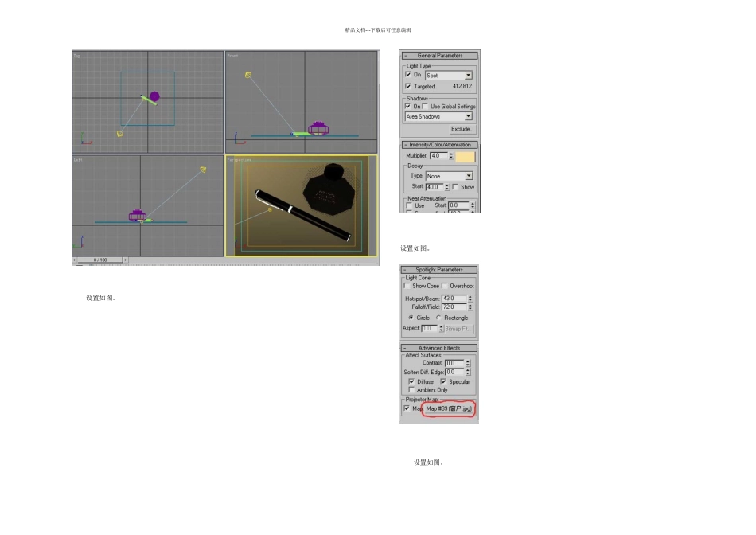
Task: Click the Multiplier value field
Action: pyautogui.click(x=438, y=156)
